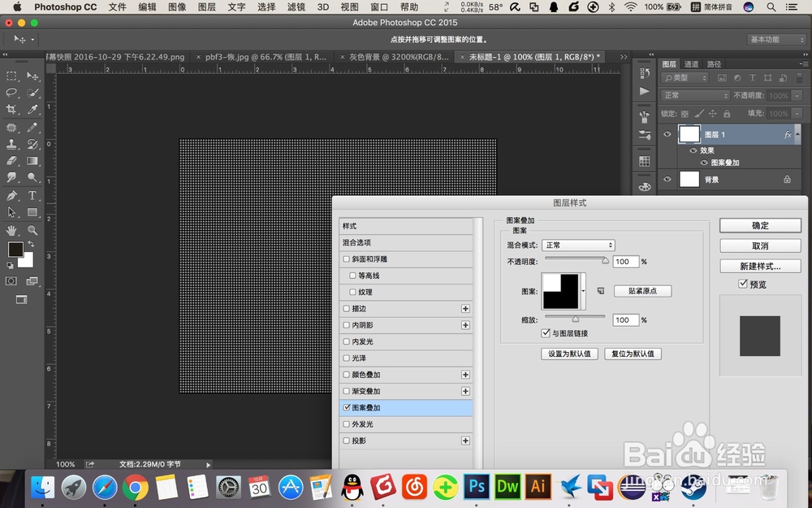Hide 图层 1 with its eye icon
The width and height of the screenshot is (812, 508).
point(667,134)
